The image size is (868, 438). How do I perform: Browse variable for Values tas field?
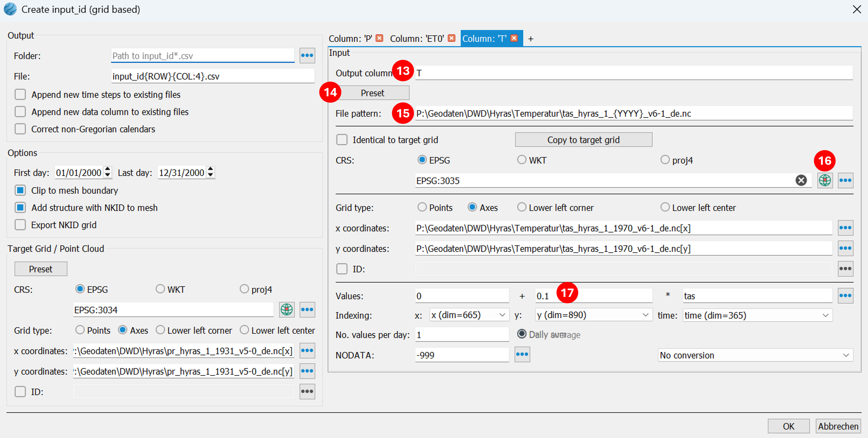(x=845, y=296)
